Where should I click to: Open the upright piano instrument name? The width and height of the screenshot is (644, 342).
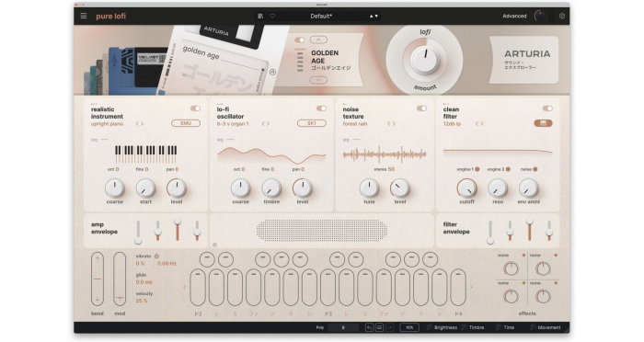point(107,123)
